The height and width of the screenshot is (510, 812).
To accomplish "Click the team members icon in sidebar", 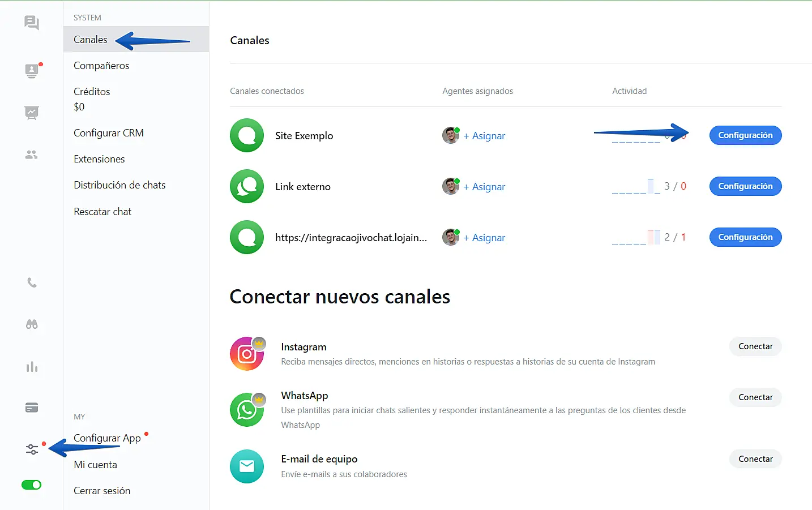I will coord(32,155).
